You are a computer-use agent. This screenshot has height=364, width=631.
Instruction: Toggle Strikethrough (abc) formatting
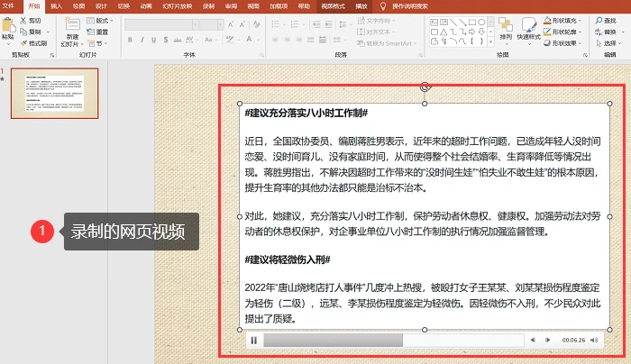click(x=178, y=40)
